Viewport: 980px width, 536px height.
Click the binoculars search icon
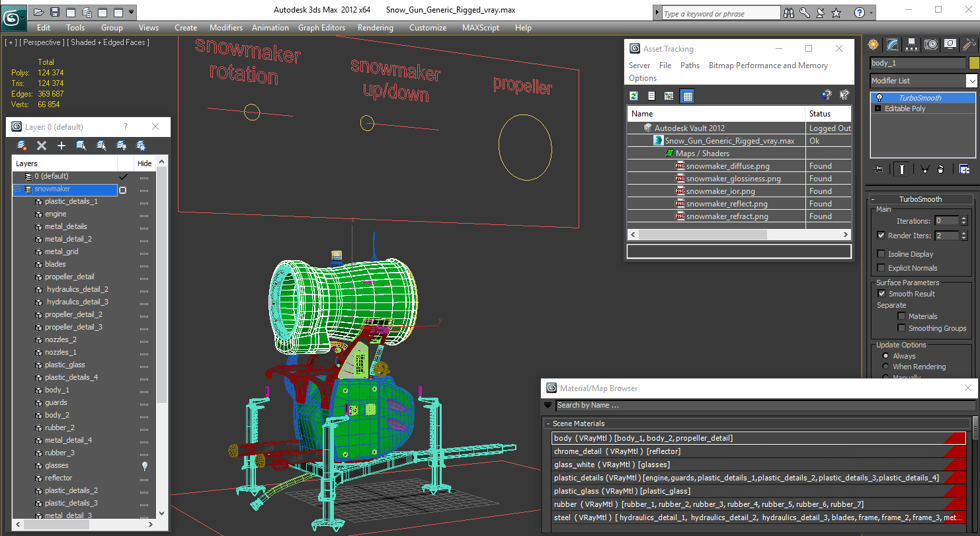pyautogui.click(x=789, y=13)
